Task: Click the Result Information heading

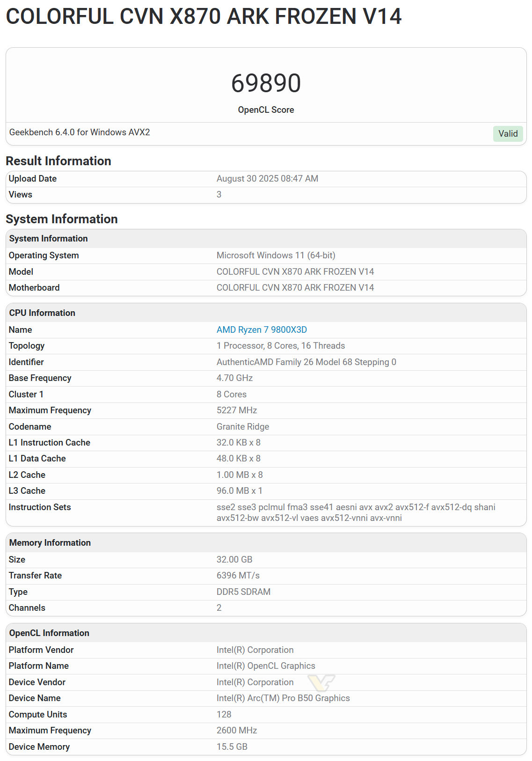Action: [x=58, y=161]
